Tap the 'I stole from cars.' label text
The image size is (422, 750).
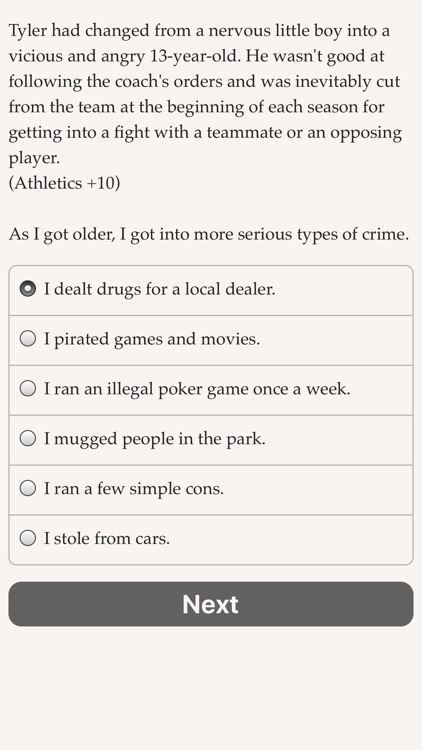tap(107, 539)
